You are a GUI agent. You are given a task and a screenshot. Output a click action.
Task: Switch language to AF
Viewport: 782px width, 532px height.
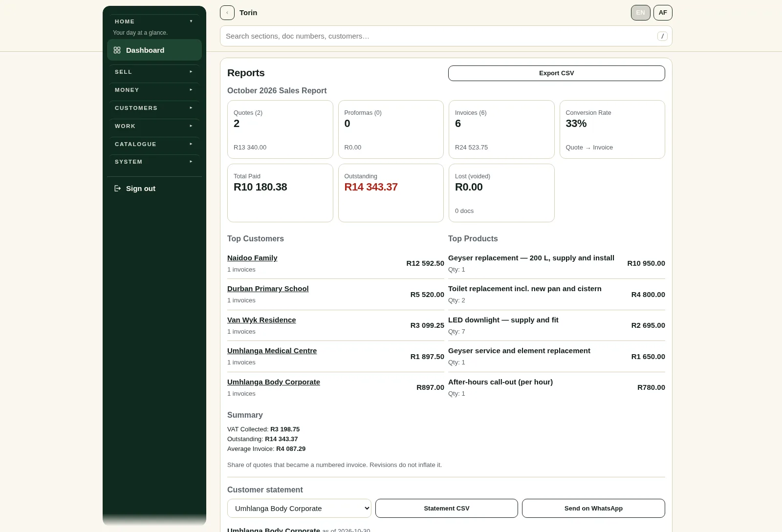pyautogui.click(x=663, y=13)
